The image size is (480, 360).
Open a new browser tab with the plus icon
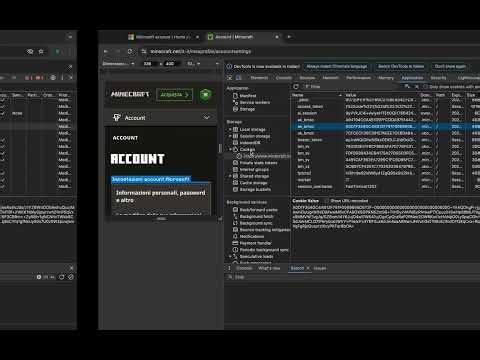[289, 37]
